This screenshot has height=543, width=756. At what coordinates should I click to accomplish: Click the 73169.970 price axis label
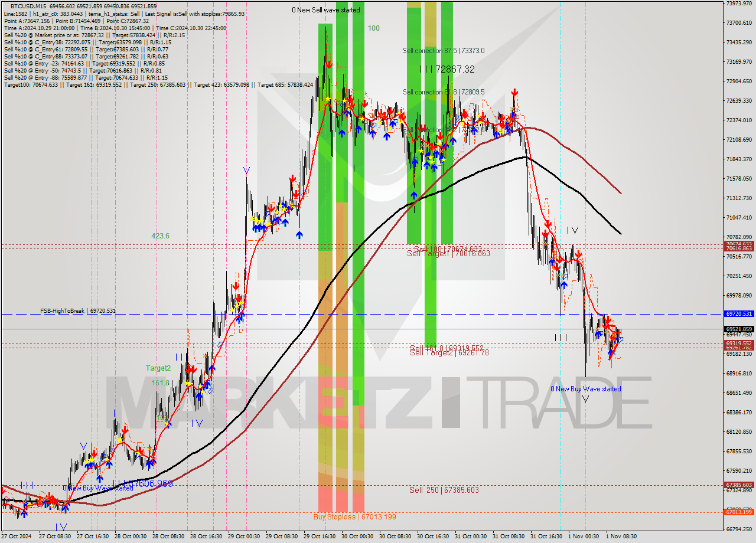pyautogui.click(x=739, y=61)
